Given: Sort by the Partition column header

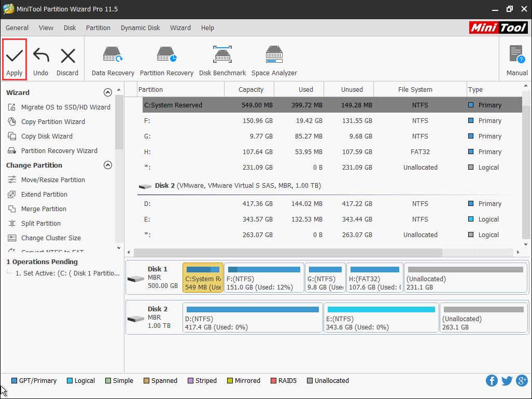Looking at the screenshot, I should [x=181, y=90].
